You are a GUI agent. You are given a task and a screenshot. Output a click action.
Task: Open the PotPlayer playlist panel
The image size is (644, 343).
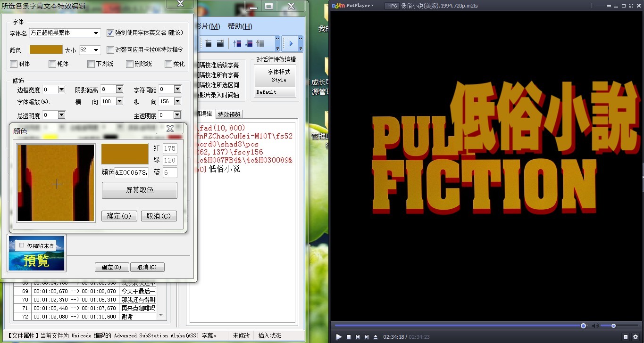pos(625,337)
